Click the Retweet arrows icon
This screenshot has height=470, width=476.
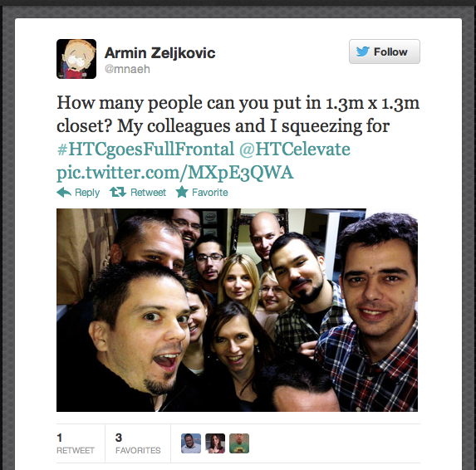point(118,192)
